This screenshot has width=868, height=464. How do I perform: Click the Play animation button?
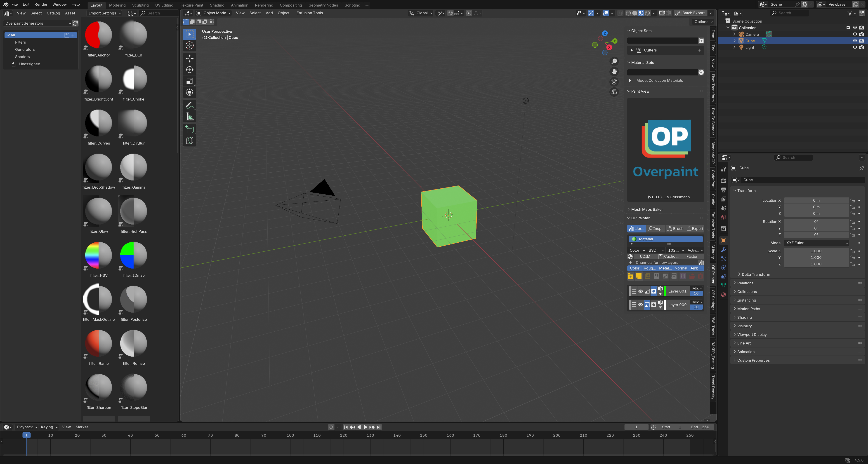[365, 427]
